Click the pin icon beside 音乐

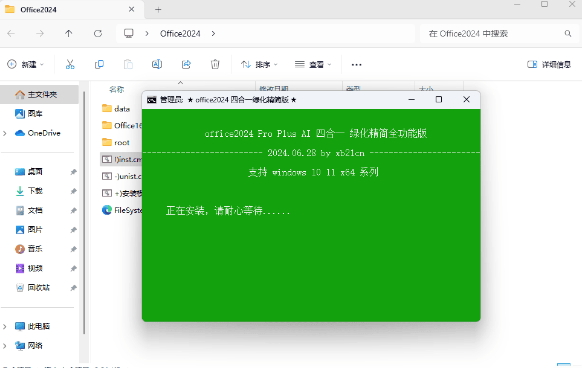coord(73,249)
